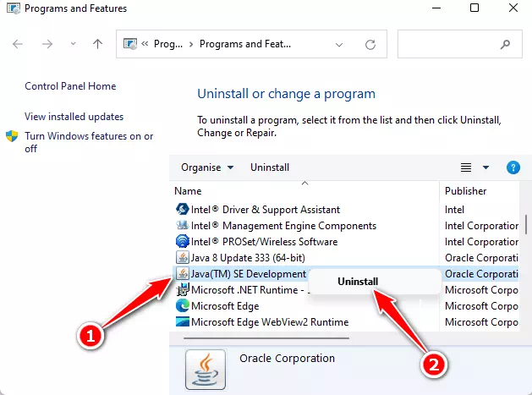Click the change view list icon
The width and height of the screenshot is (532, 395).
(466, 167)
